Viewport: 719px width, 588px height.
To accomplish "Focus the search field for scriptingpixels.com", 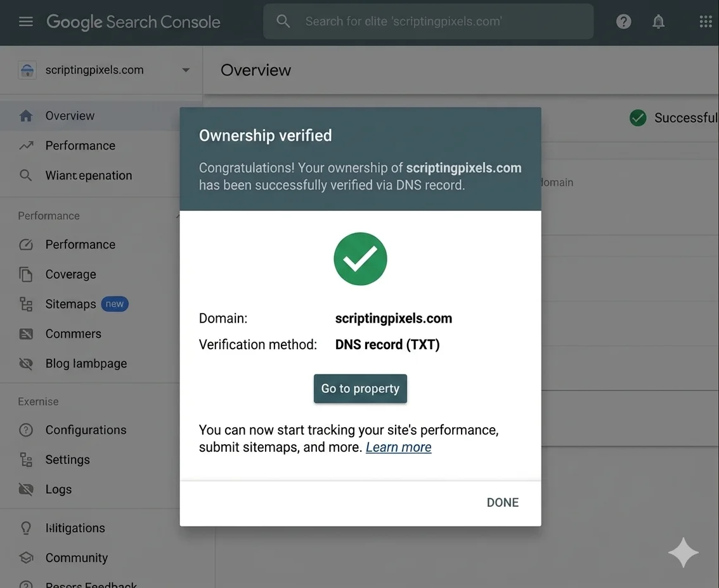I will tap(428, 22).
